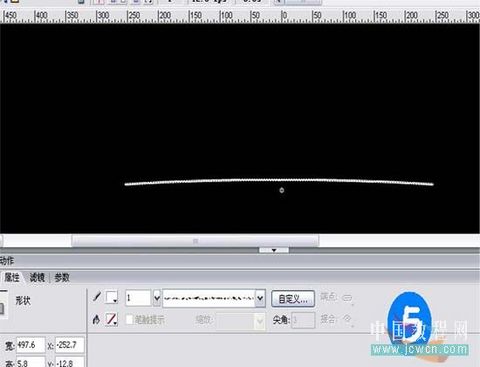Open the fill color swatch with red slash
480x367 pixels.
111,319
